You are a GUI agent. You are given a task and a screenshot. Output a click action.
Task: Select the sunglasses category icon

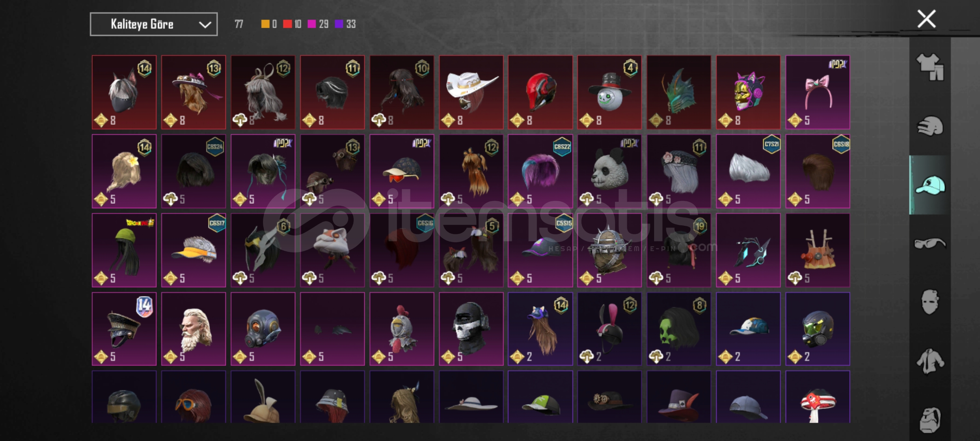[x=930, y=244]
